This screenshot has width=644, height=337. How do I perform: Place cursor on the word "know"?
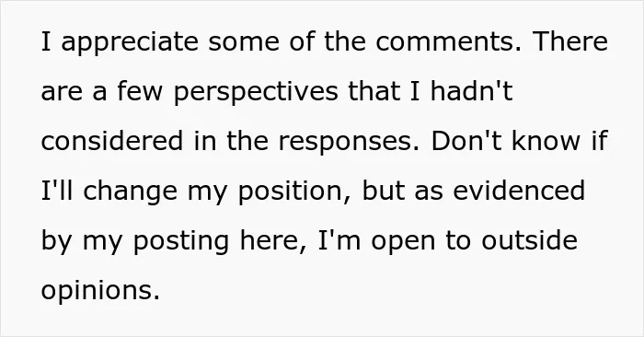pyautogui.click(x=546, y=140)
